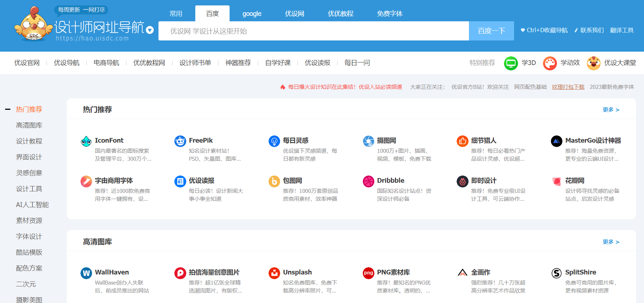Image resolution: width=644 pixels, height=303 pixels.
Task: Click the chicken mascot site logo
Action: click(33, 24)
